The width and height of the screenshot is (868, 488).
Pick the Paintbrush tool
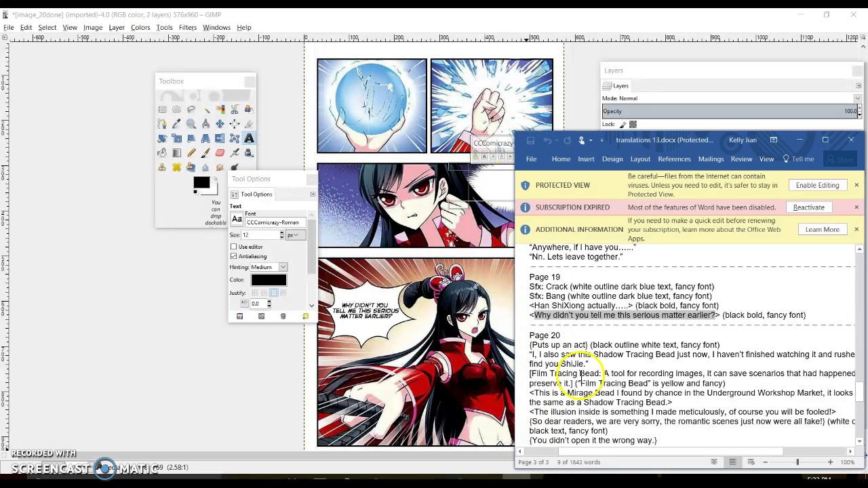coord(205,152)
